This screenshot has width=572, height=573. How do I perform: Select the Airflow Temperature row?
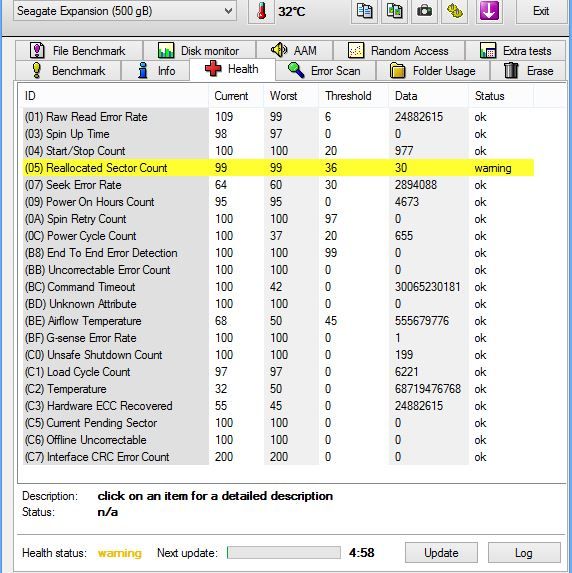point(278,321)
